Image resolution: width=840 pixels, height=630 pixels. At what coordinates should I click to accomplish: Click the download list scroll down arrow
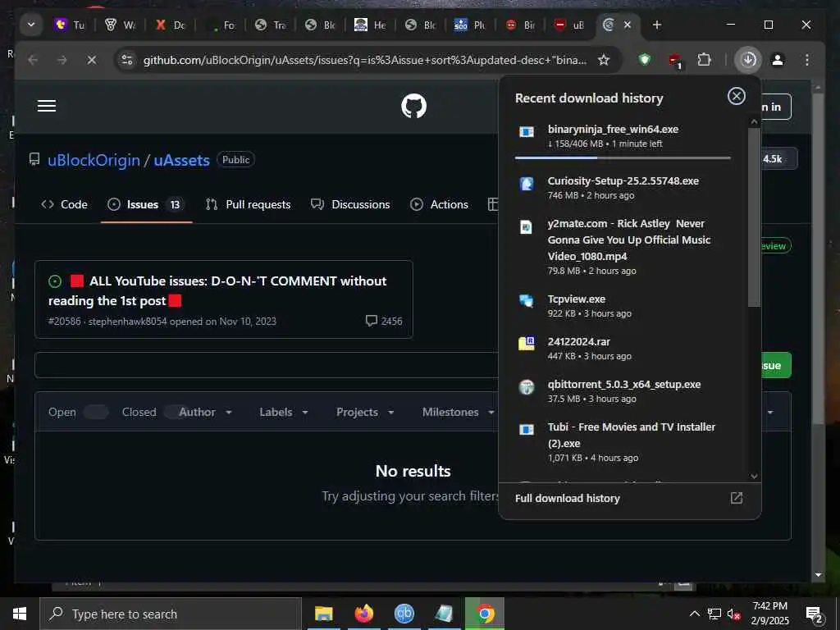point(755,476)
